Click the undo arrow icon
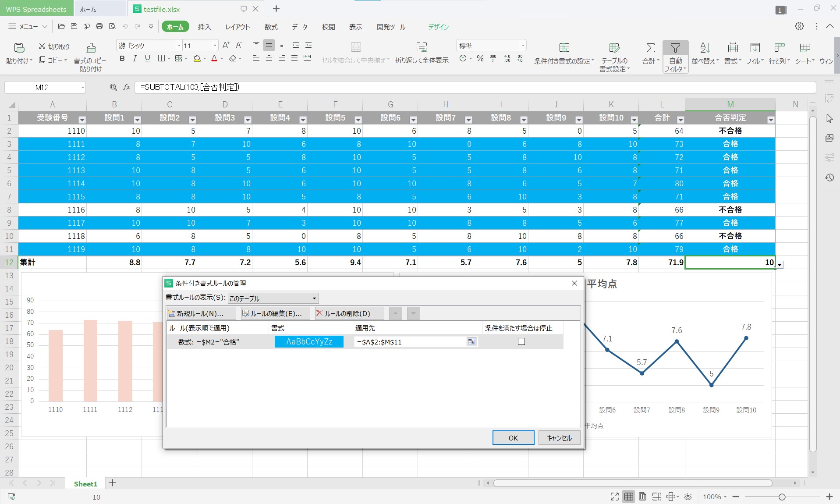Screen dimensions: 840x504 pyautogui.click(x=125, y=27)
